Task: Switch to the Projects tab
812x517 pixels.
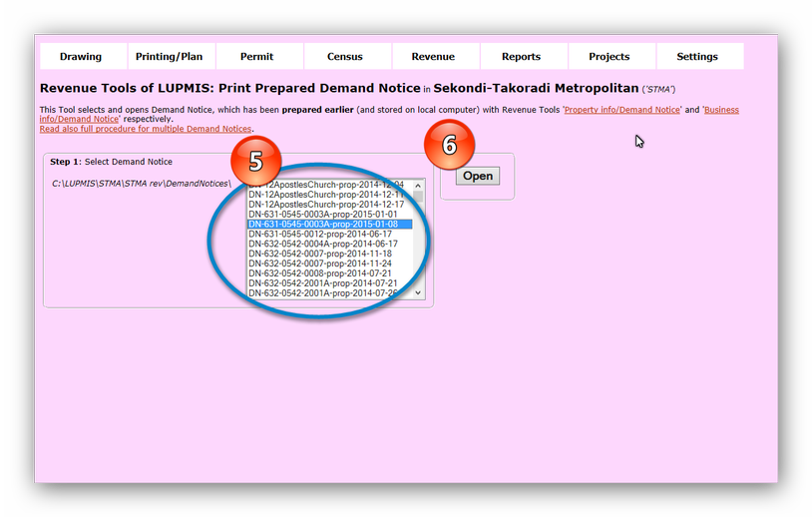Action: coord(611,57)
